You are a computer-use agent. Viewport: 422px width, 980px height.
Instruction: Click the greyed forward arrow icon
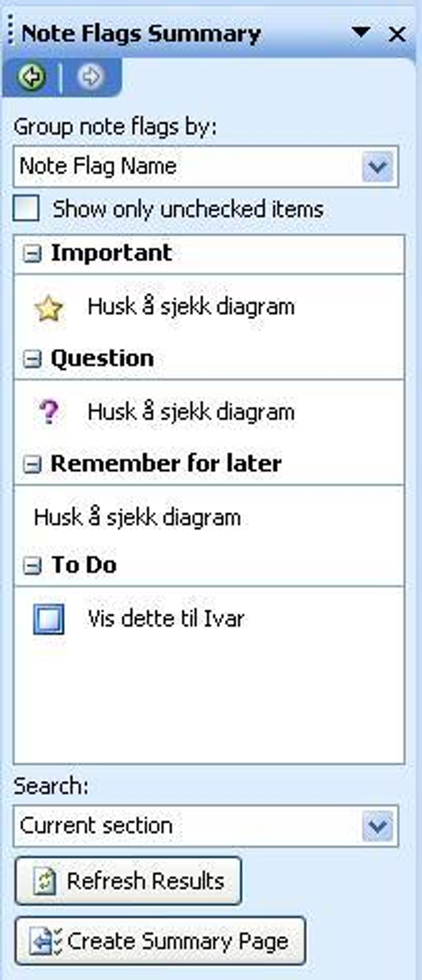tap(90, 77)
